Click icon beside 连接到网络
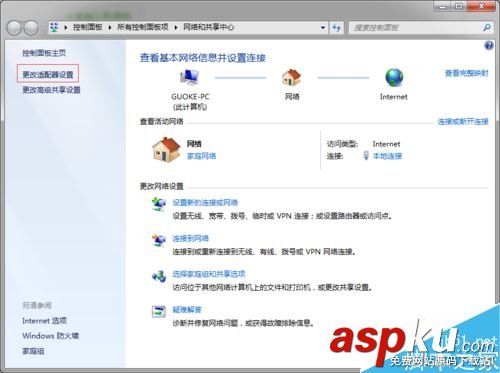500x373 pixels. tap(159, 240)
